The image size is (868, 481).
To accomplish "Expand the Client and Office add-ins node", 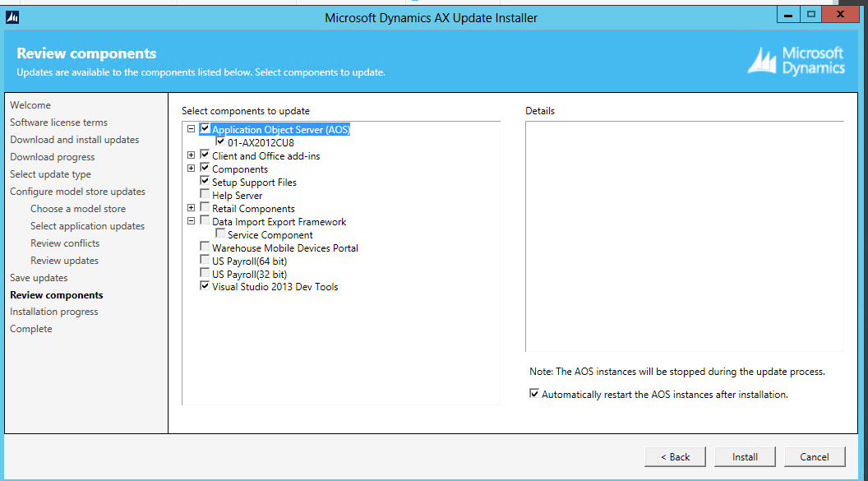I will 192,155.
